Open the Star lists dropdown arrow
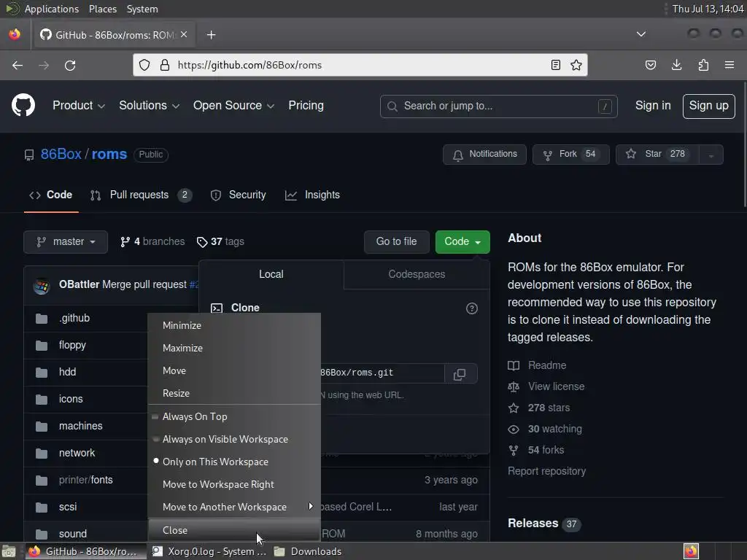The image size is (747, 560). pos(711,155)
